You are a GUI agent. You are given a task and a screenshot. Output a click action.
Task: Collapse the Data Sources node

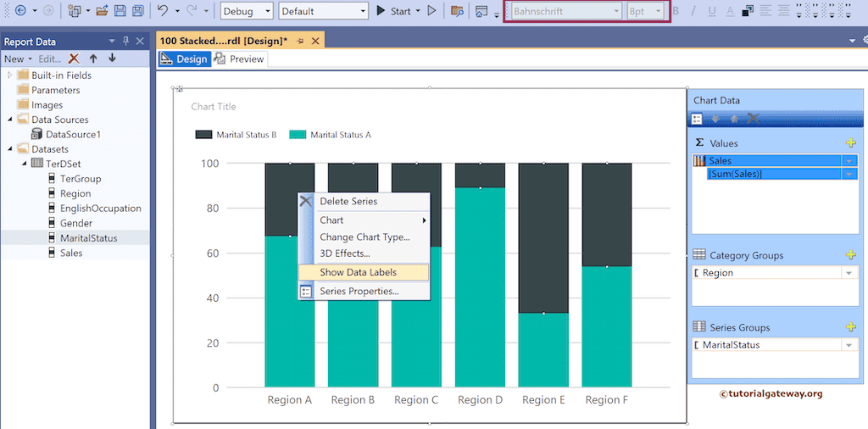[10, 120]
